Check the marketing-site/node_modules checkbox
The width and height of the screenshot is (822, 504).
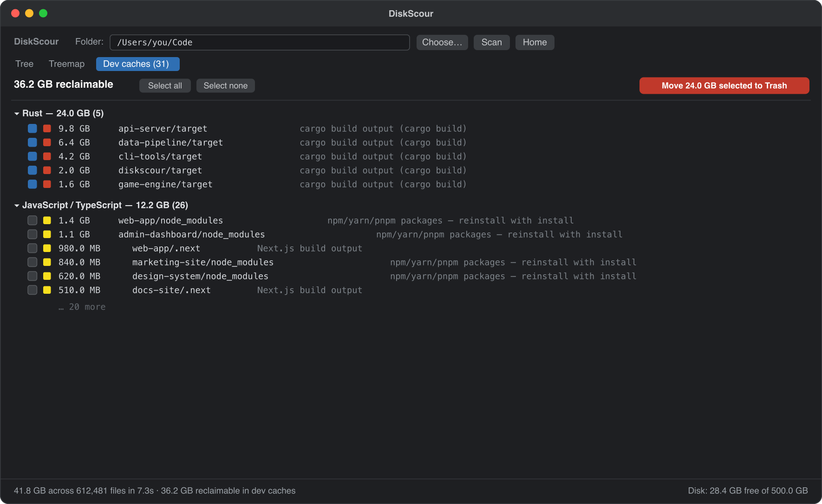coord(33,262)
